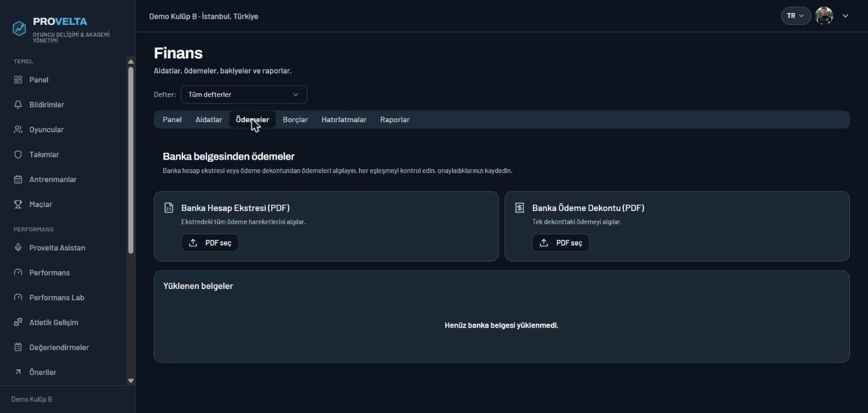Click the Performans gauge icon
Screen dimensions: 868x413
coord(18,273)
